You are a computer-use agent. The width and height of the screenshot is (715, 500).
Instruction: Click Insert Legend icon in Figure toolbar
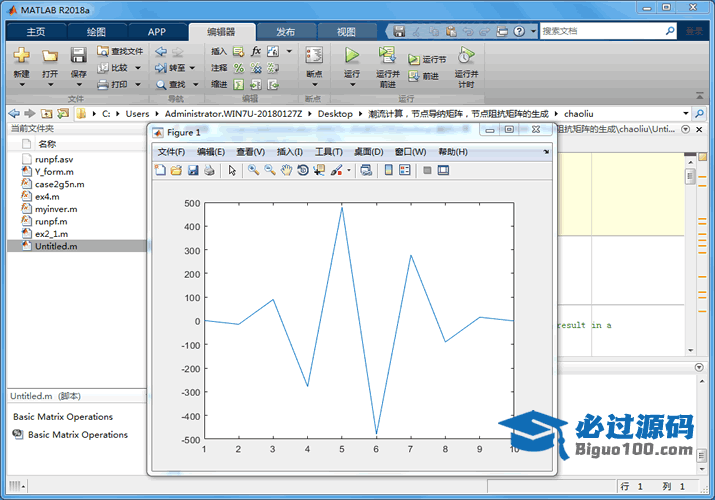(405, 170)
